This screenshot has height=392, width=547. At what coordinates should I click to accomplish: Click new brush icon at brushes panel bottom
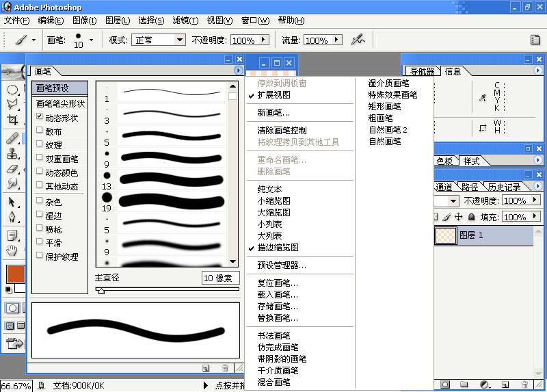coord(206,368)
